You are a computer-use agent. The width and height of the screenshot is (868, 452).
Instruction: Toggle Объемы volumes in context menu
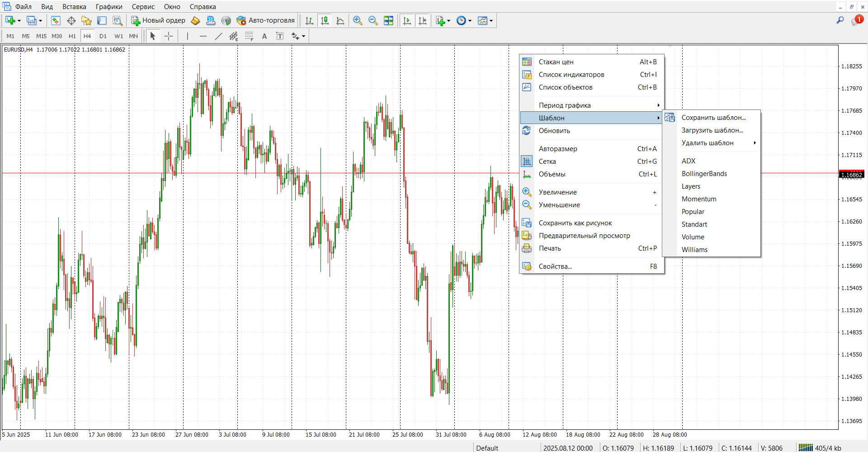(x=552, y=174)
